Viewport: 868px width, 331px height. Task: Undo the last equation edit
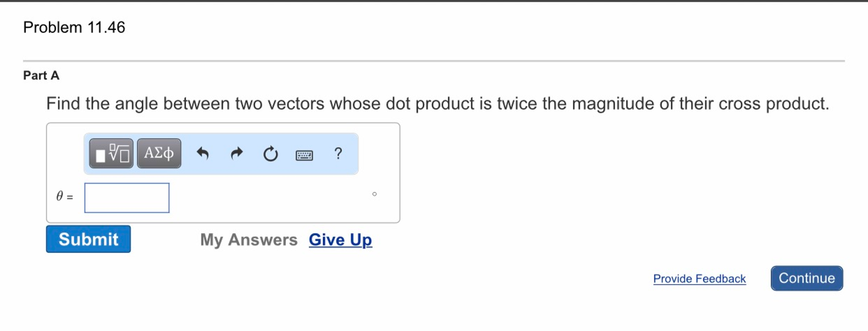click(x=202, y=153)
